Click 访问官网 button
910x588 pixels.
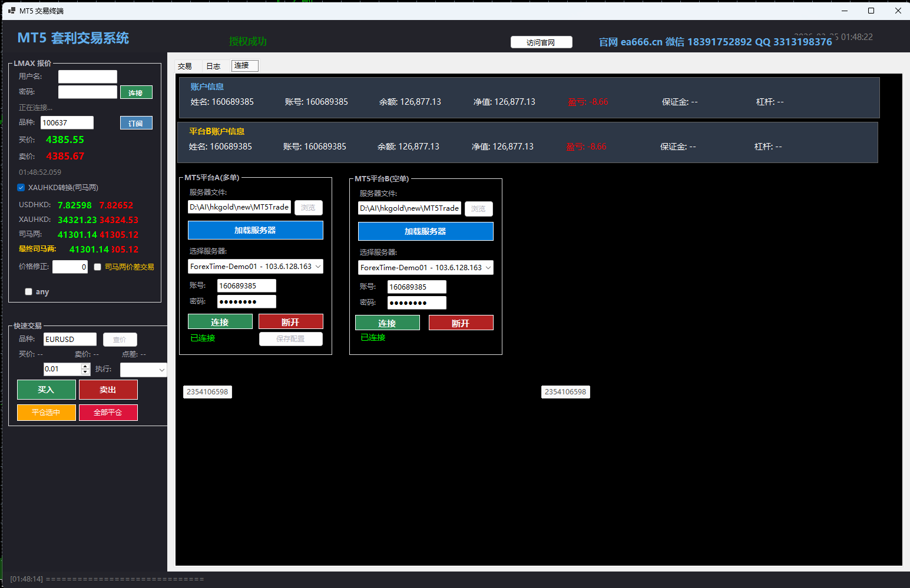(x=541, y=42)
